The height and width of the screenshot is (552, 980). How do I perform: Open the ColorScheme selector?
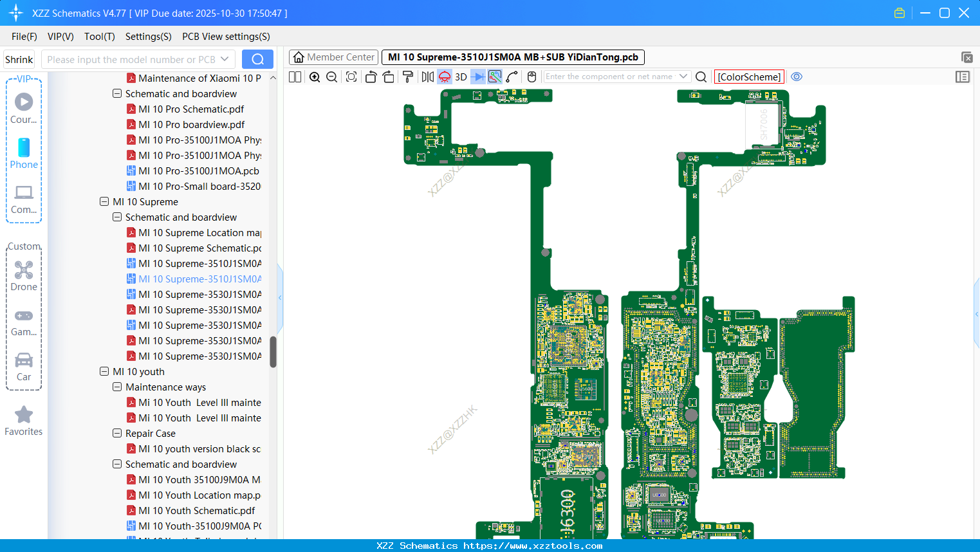point(748,77)
